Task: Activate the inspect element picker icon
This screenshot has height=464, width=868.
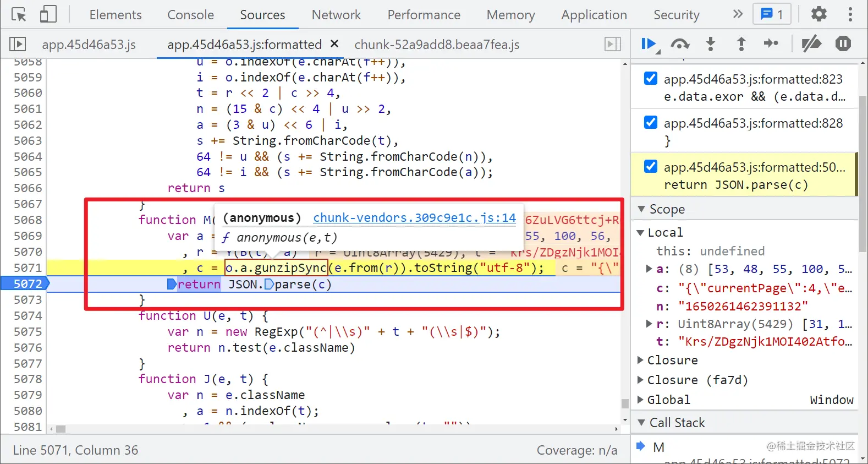Action: [x=19, y=15]
